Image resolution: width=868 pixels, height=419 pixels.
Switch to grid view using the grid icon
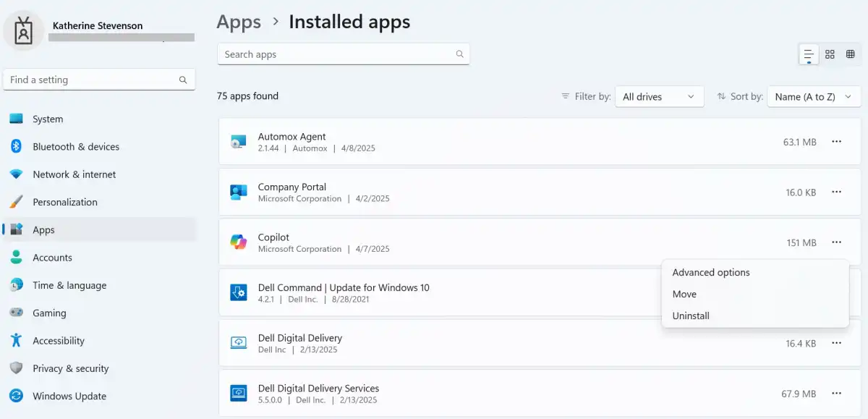click(x=830, y=54)
